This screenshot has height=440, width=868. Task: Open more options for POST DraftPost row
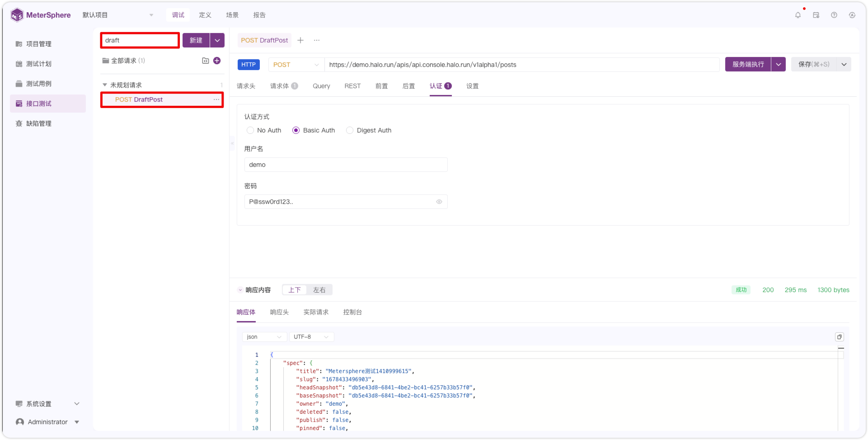tap(216, 99)
